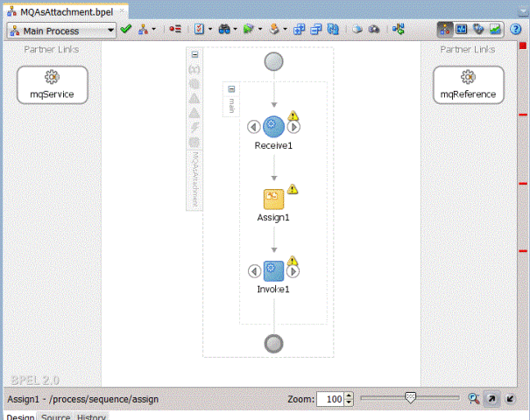This screenshot has height=420, width=530.
Task: Click the topmost red dash marker in right margin
Action: click(x=523, y=115)
